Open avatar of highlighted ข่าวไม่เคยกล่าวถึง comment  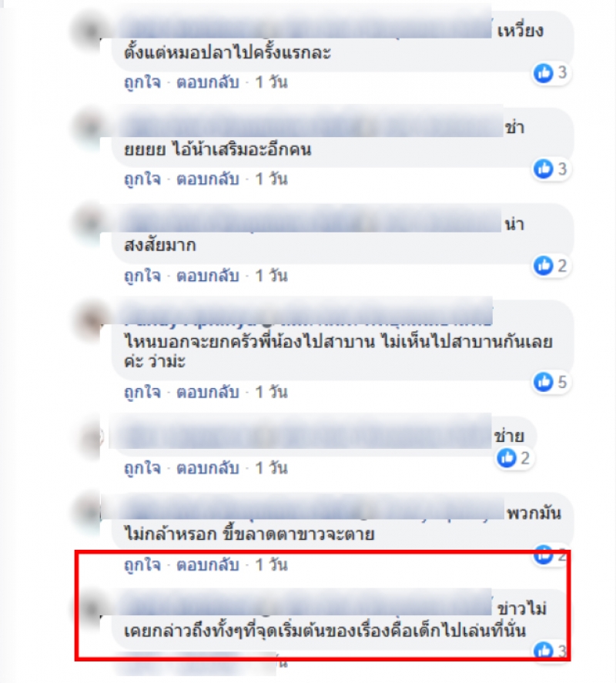coord(91,608)
